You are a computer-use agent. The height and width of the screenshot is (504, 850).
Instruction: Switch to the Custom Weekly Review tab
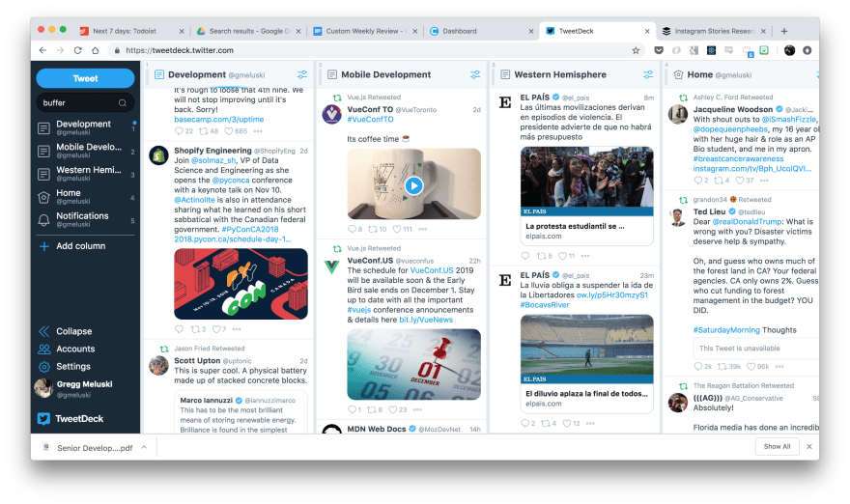[x=365, y=31]
